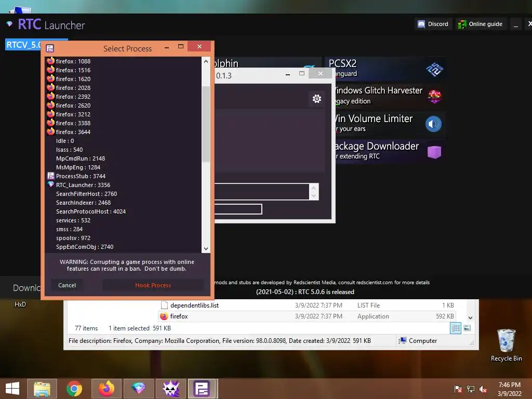Switch to Firefox in the taskbar
This screenshot has width=532, height=399.
[x=106, y=389]
